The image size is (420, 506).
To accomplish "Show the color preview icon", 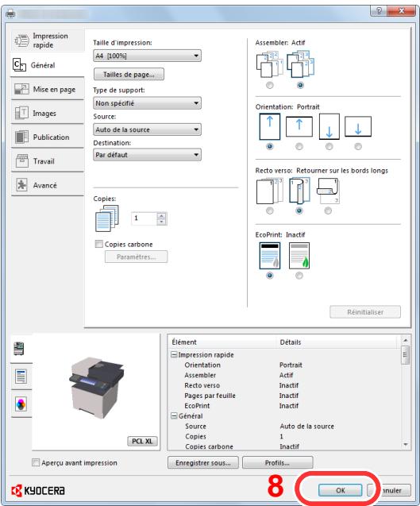I will (21, 404).
